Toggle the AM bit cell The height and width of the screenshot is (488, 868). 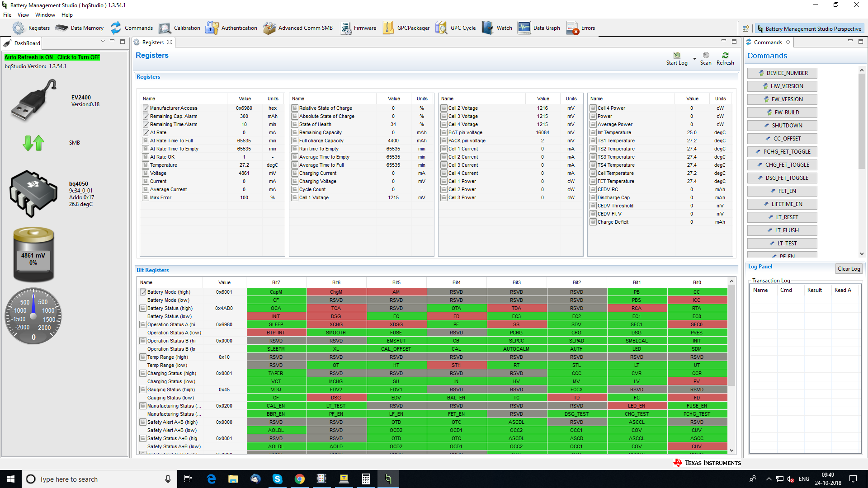(x=396, y=292)
